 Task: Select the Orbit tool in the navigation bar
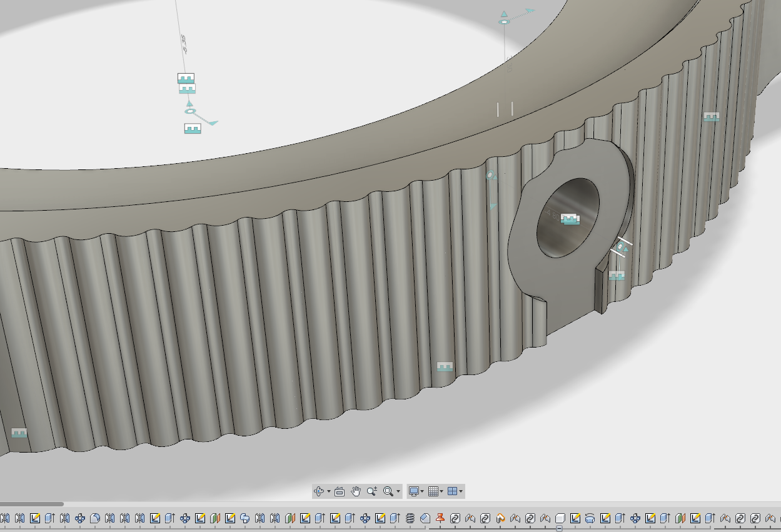point(319,491)
